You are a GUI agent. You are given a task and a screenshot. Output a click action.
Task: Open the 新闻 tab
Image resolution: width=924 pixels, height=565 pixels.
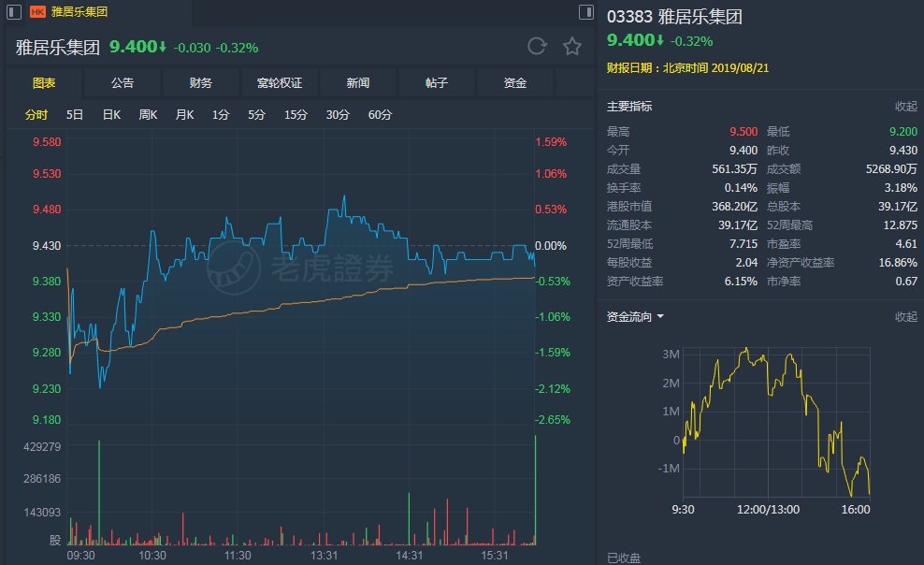pos(358,83)
